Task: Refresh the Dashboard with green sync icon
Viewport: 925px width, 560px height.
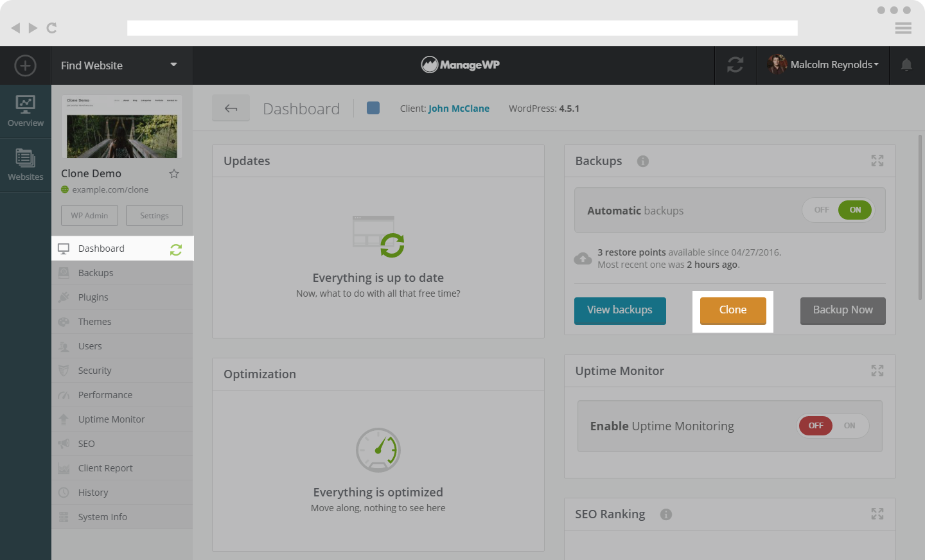Action: coord(176,249)
